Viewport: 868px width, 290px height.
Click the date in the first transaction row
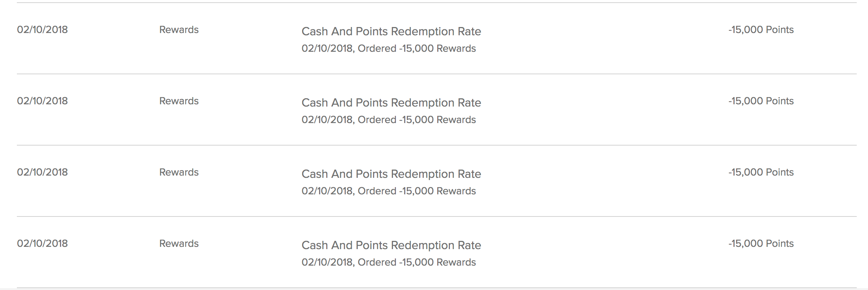pos(42,30)
